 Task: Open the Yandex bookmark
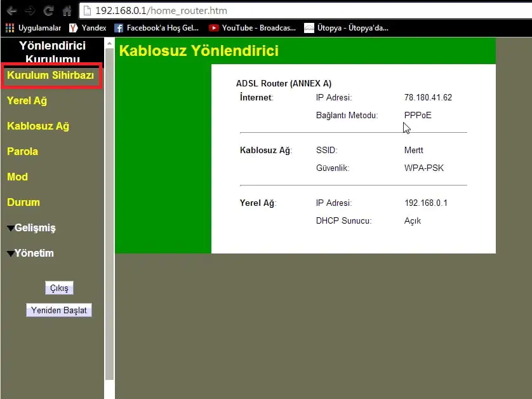point(88,28)
